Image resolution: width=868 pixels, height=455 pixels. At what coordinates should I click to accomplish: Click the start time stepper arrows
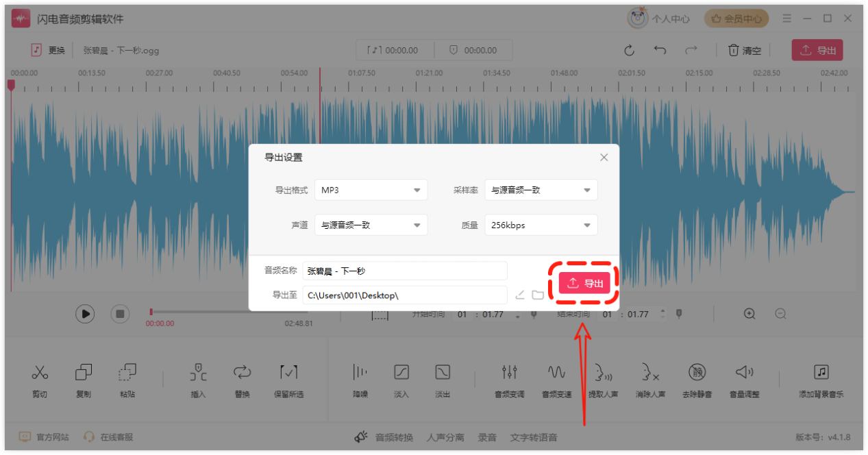pos(517,314)
